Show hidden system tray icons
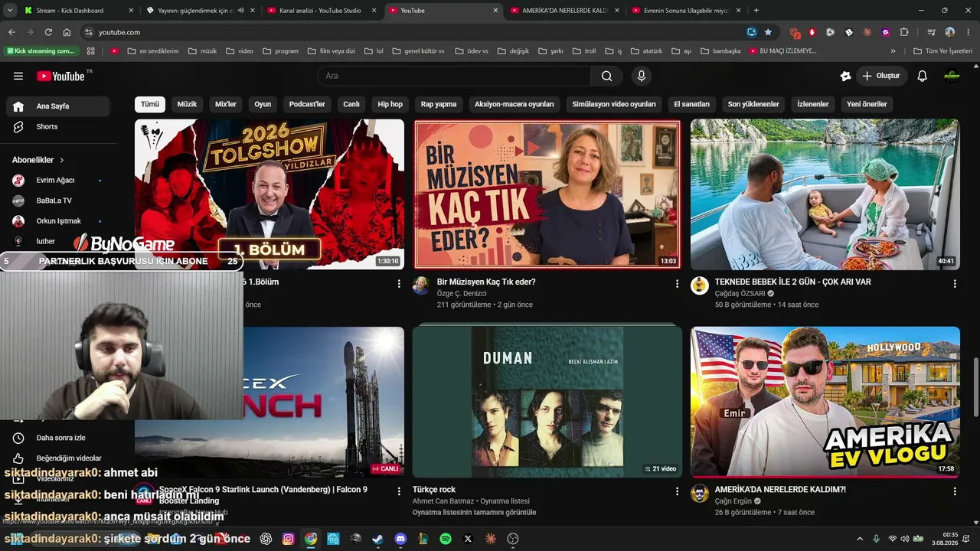Screen dimensions: 980x551 (x=860, y=539)
